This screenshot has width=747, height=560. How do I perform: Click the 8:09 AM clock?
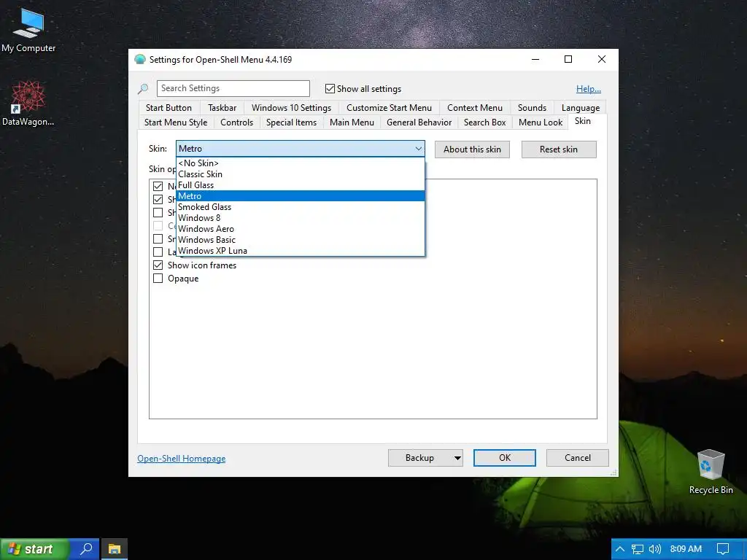(x=686, y=549)
